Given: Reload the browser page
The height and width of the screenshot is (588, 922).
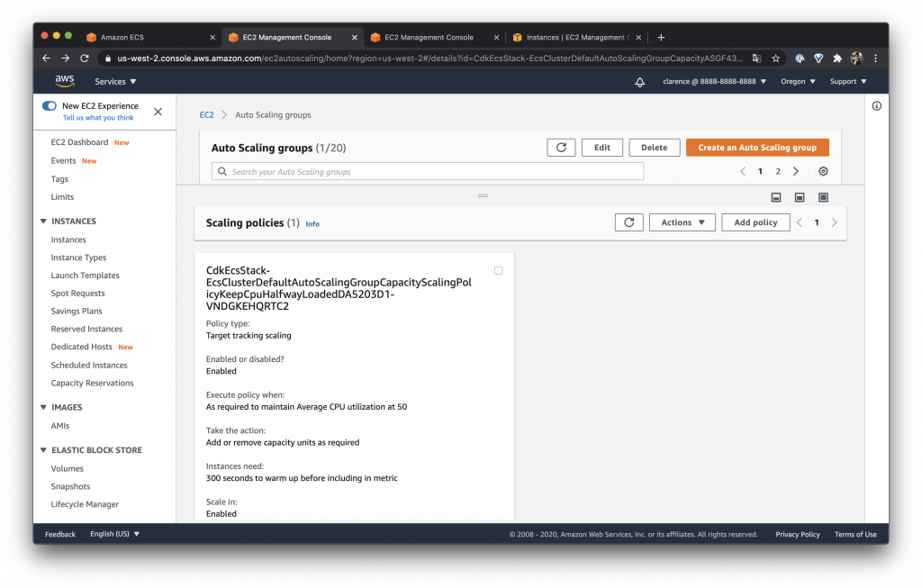Looking at the screenshot, I should 85,59.
